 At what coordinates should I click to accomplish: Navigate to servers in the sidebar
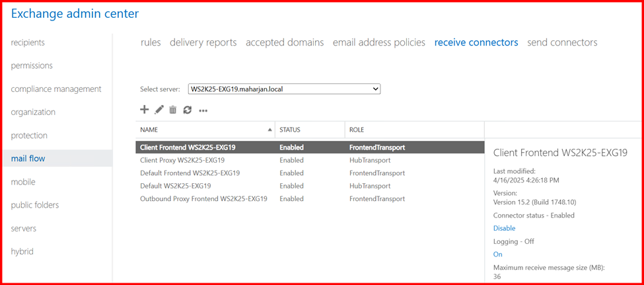(x=24, y=228)
